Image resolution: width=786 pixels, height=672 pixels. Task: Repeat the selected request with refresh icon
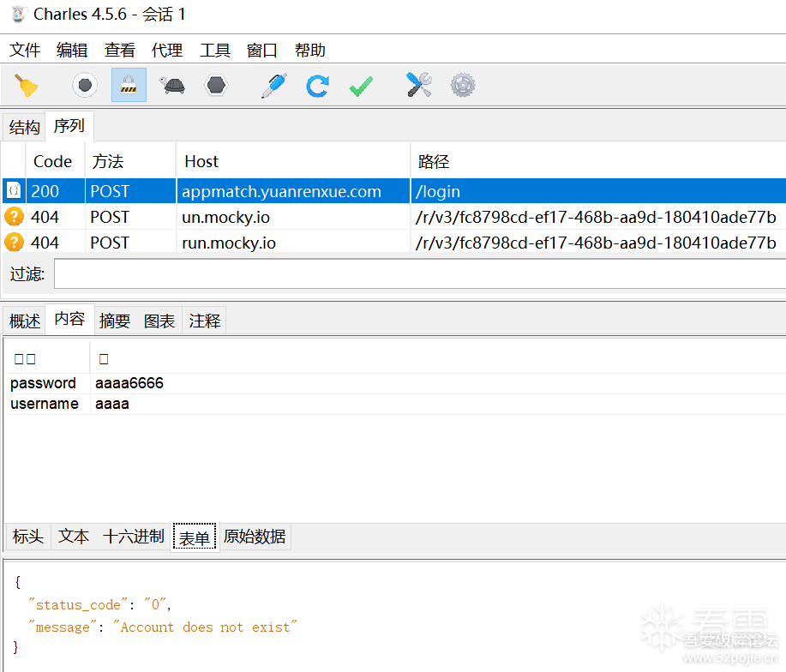pyautogui.click(x=317, y=86)
